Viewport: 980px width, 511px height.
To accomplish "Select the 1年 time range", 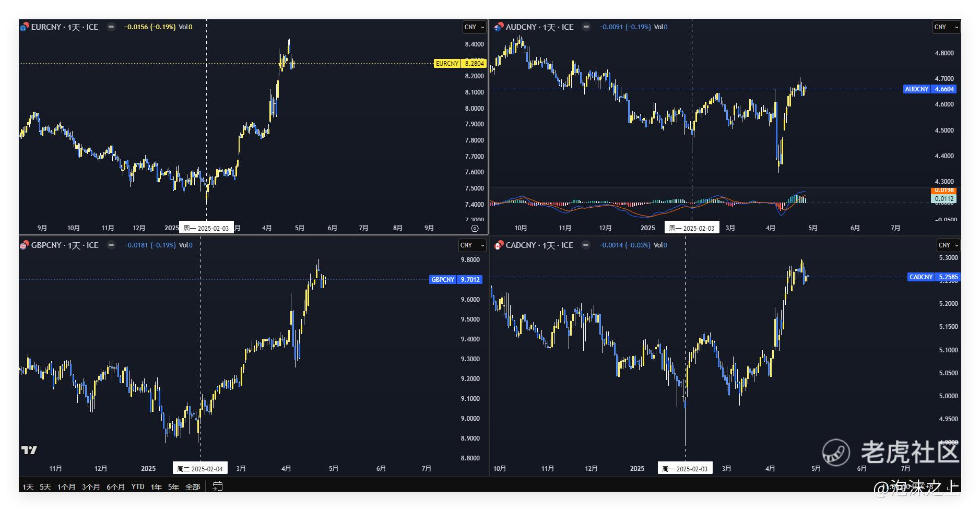I will [x=156, y=487].
